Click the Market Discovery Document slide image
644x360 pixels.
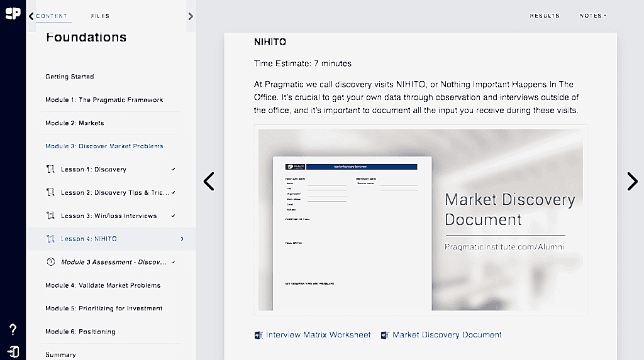[x=421, y=220]
